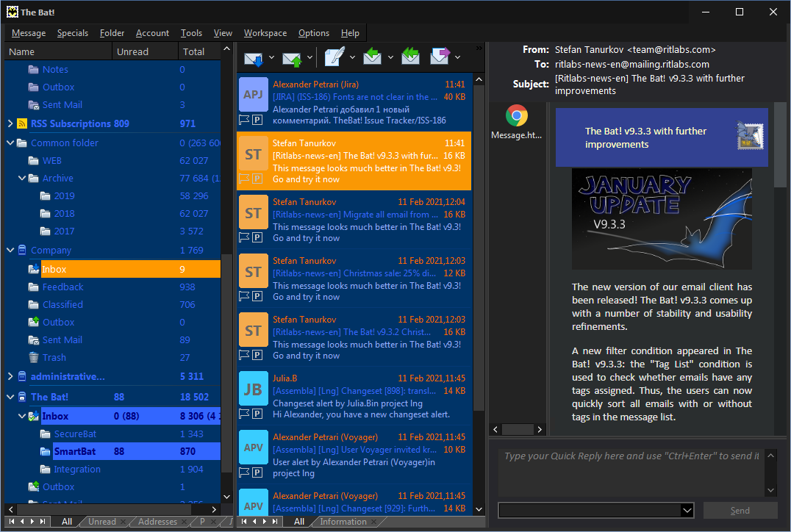The width and height of the screenshot is (791, 532).
Task: Open the Folder menu
Action: [112, 33]
